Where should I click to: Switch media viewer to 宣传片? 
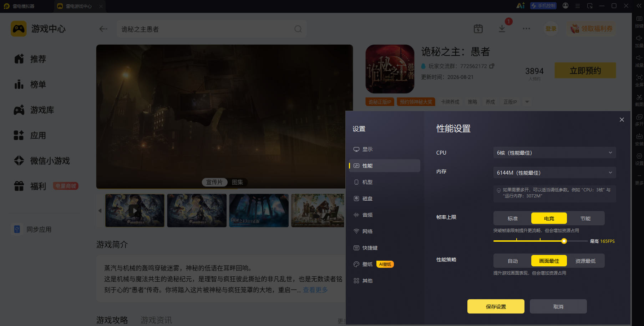(214, 182)
